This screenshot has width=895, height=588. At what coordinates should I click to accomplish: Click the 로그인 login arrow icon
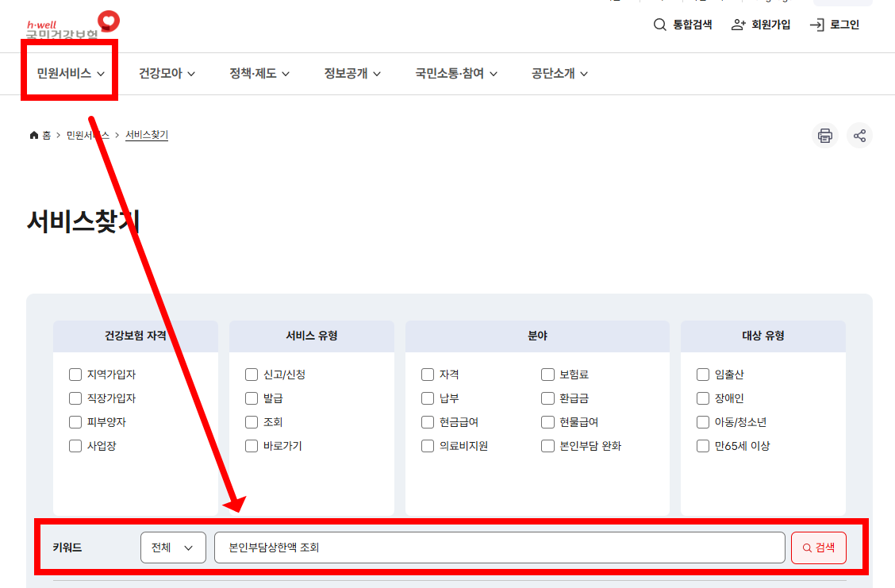coord(816,25)
